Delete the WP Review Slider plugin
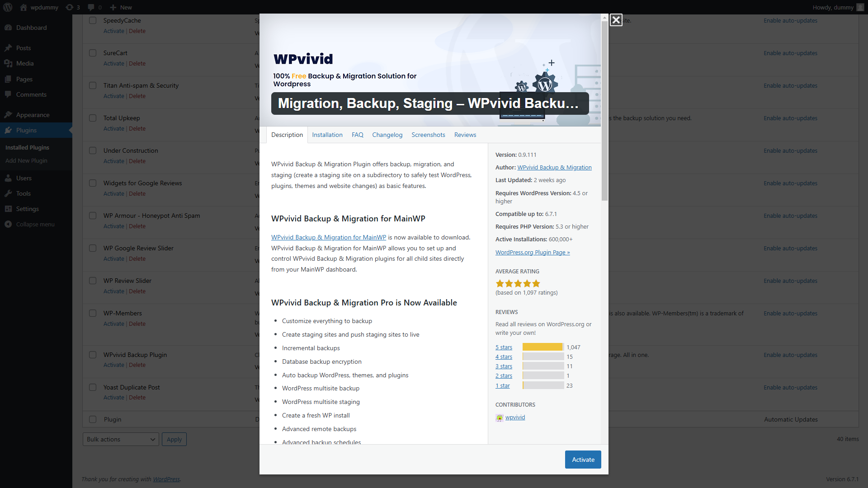 click(137, 291)
